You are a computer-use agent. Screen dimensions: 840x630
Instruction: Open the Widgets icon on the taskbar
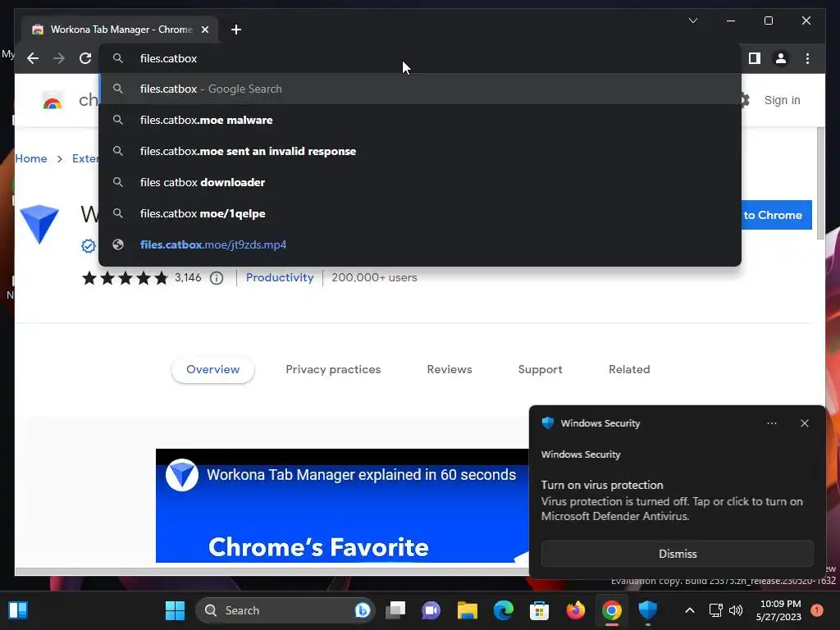[18, 610]
